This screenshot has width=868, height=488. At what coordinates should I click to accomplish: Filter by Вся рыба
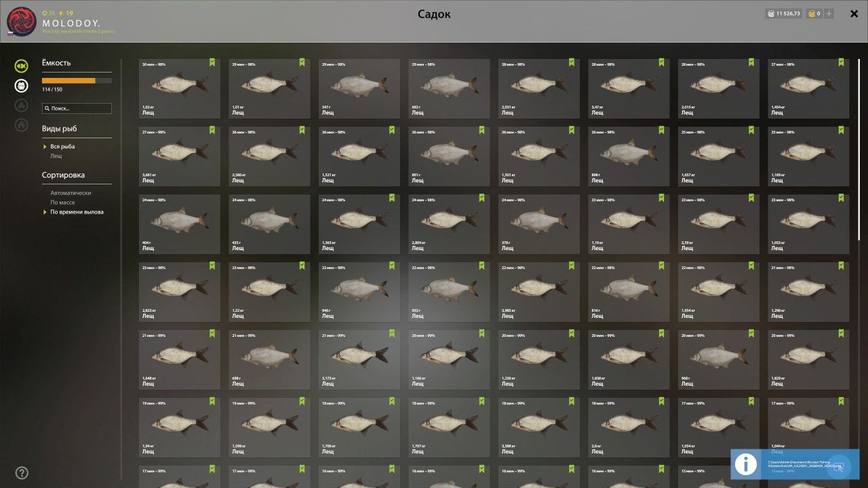(x=62, y=146)
